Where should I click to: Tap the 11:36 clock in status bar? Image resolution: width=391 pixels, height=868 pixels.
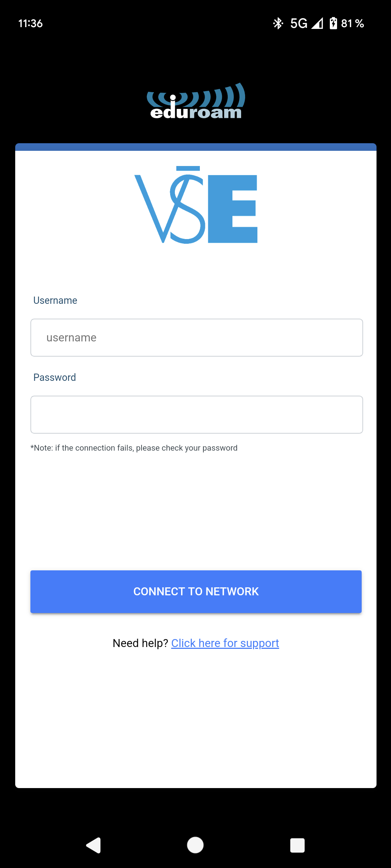30,24
